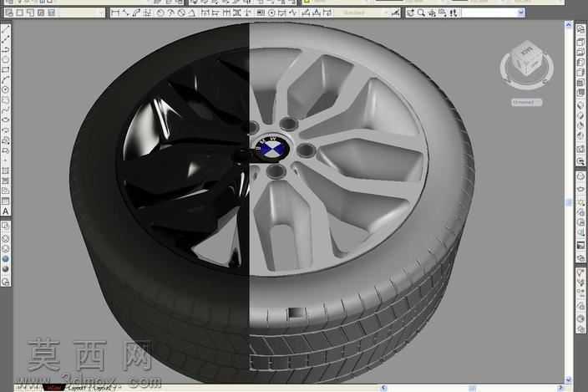588x392 pixels.
Task: Select the Quick Dimension tool
Action: (x=205, y=13)
